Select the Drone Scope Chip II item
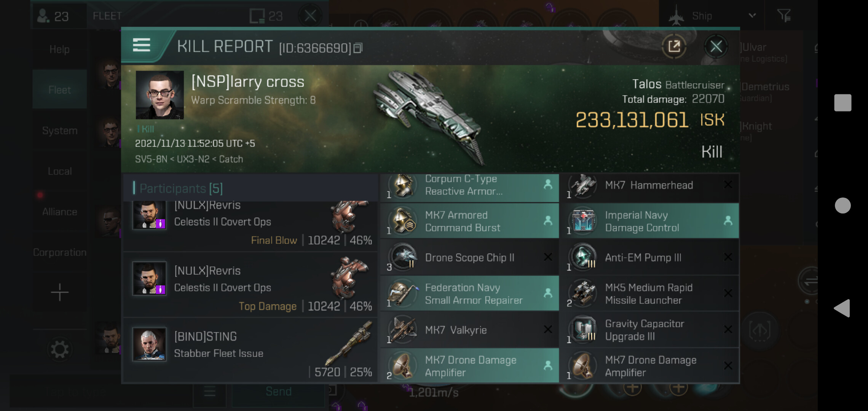 tap(470, 257)
